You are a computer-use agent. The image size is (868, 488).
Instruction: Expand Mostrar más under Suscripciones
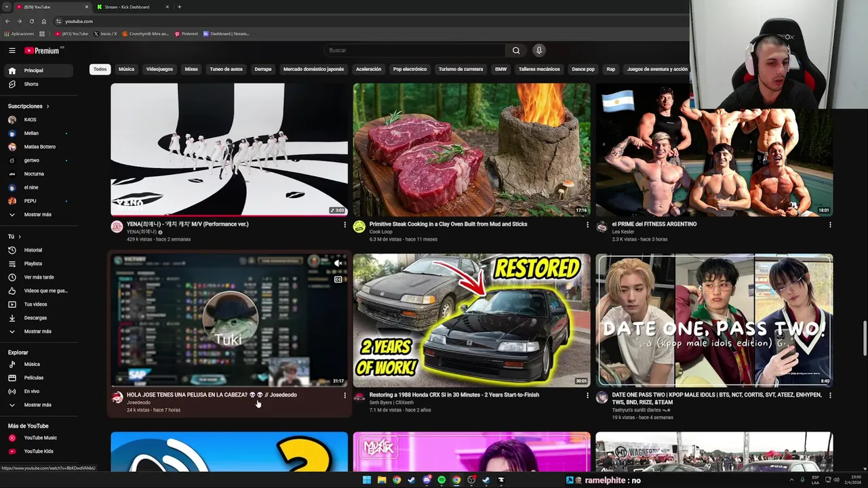[x=38, y=215]
